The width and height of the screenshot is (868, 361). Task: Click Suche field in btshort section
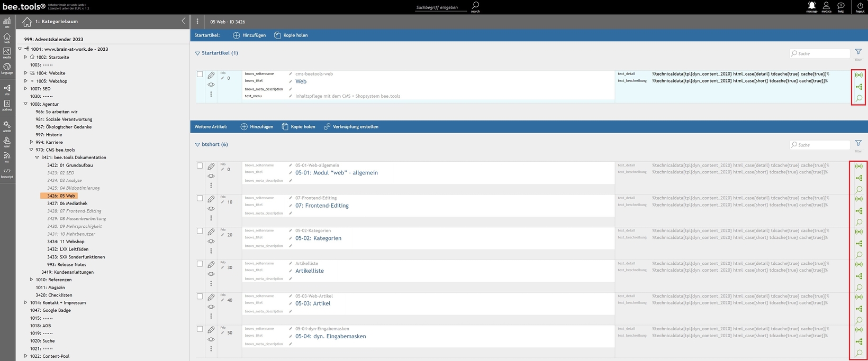[820, 145]
